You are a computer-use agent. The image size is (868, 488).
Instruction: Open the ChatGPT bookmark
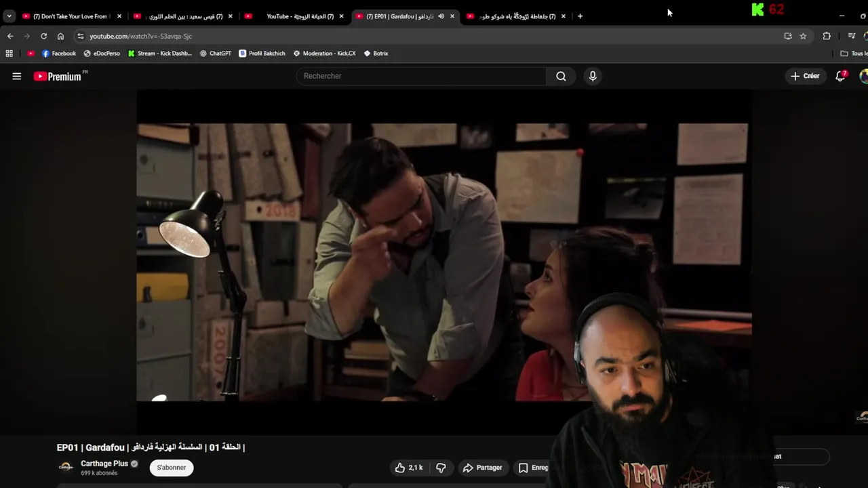pos(216,54)
